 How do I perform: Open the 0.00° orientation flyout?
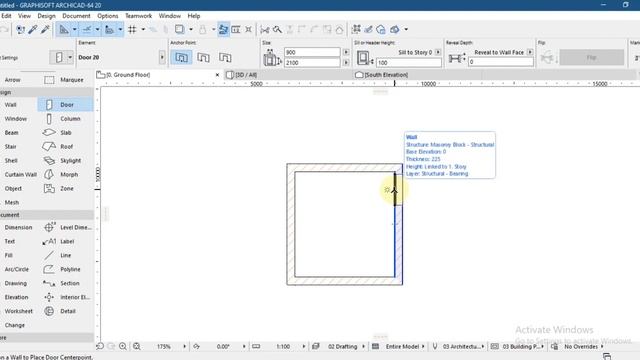pos(244,347)
